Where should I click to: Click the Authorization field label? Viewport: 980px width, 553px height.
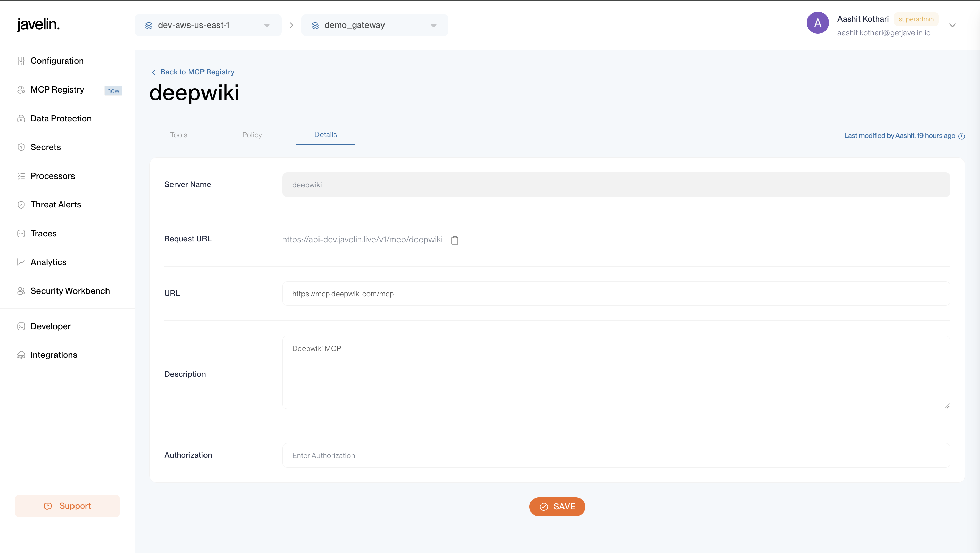click(x=188, y=455)
